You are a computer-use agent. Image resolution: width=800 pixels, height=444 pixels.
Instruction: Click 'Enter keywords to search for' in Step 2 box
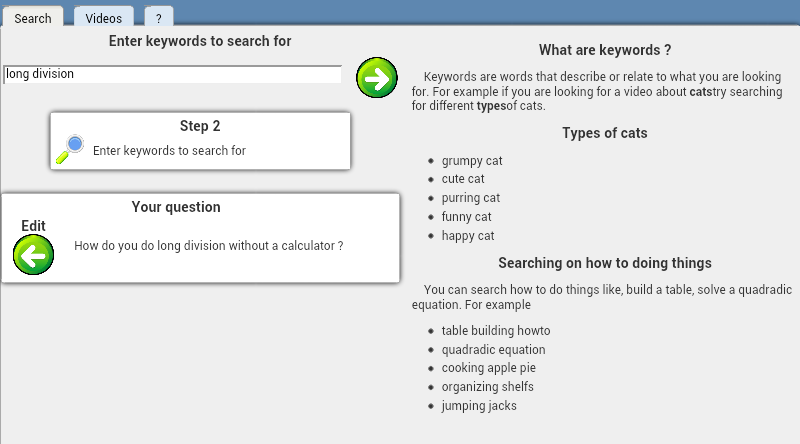169,151
